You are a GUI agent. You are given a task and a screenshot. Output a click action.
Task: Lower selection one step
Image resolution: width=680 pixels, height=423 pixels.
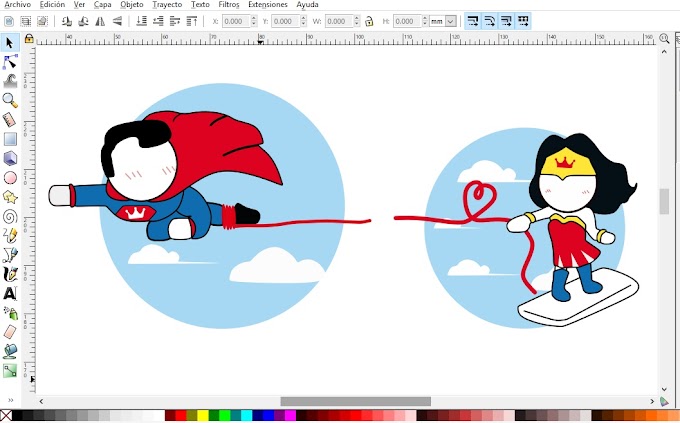(158, 21)
